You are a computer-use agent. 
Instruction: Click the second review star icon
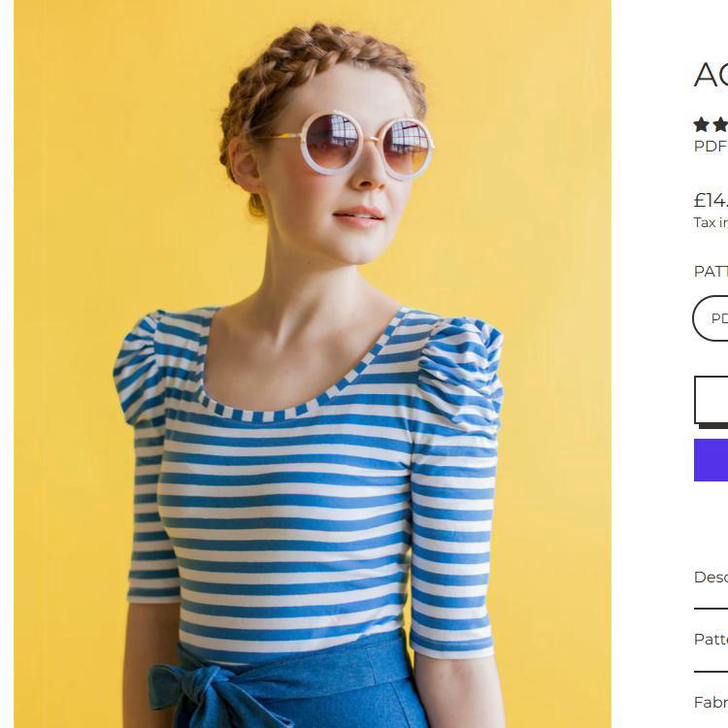(720, 124)
